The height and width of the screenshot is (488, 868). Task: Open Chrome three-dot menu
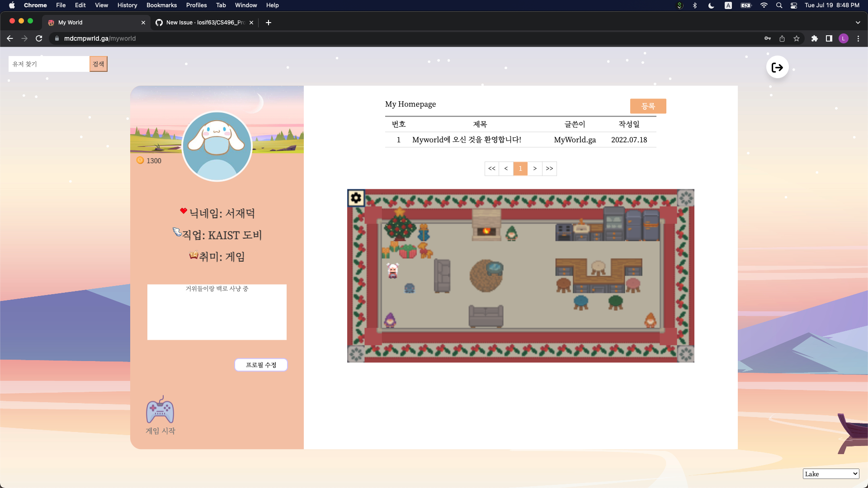(858, 38)
